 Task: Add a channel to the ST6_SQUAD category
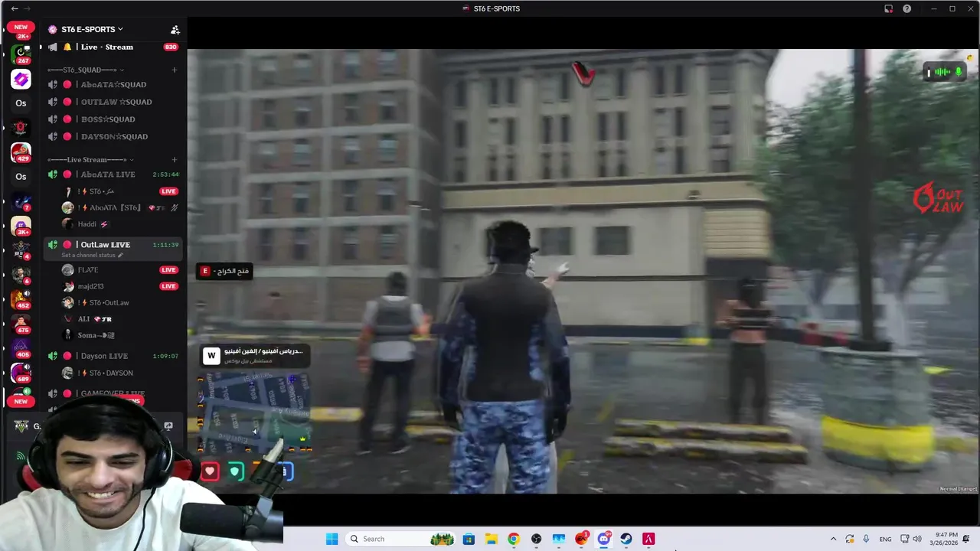pyautogui.click(x=175, y=70)
